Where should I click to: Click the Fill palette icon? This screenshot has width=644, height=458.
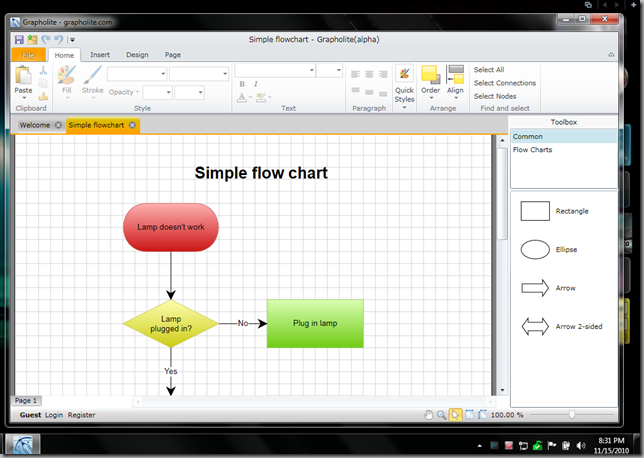pos(66,75)
